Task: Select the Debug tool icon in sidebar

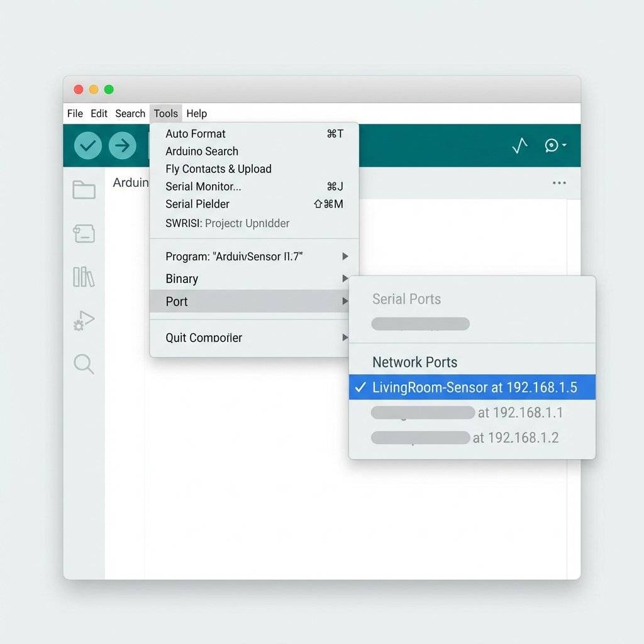Action: [84, 321]
